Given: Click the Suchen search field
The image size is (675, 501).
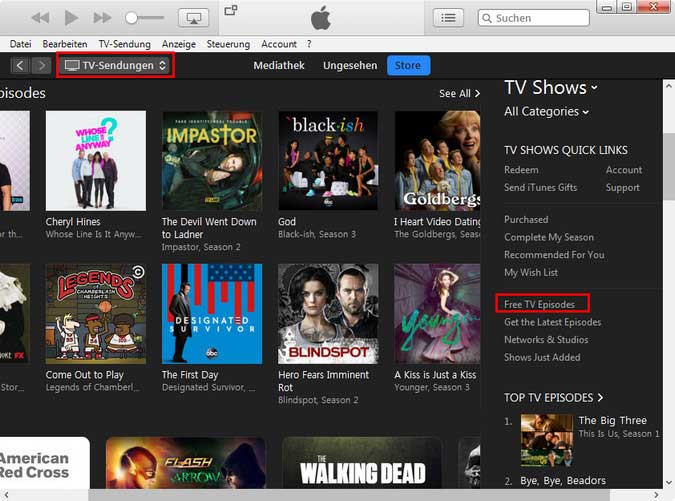Looking at the screenshot, I should (x=534, y=18).
